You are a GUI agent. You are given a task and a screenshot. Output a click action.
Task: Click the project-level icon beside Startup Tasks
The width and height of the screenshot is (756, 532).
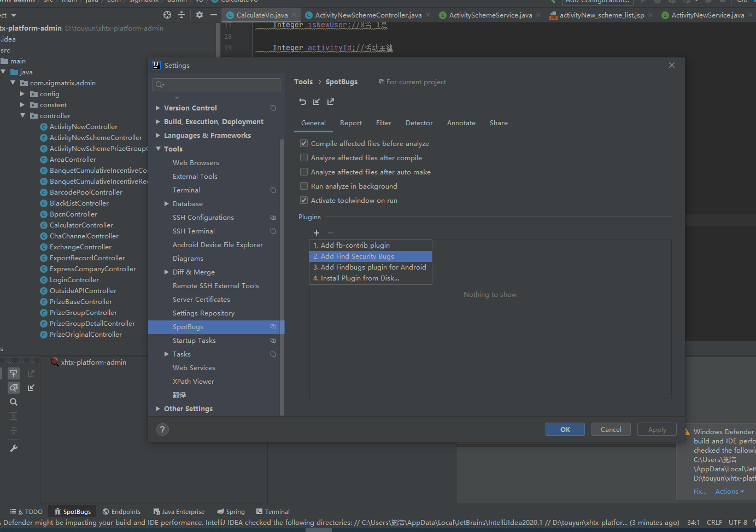273,341
